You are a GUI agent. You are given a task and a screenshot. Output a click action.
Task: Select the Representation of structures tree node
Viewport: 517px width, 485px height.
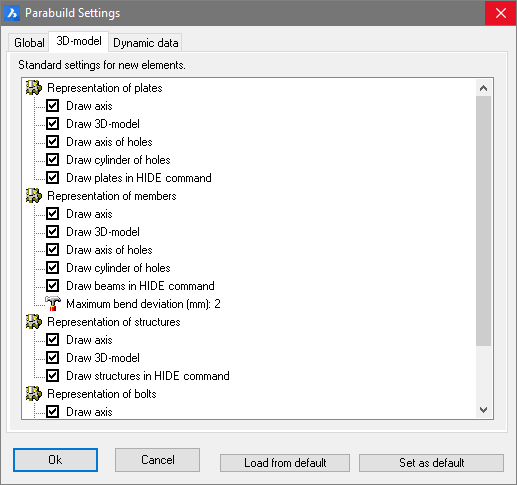[114, 322]
